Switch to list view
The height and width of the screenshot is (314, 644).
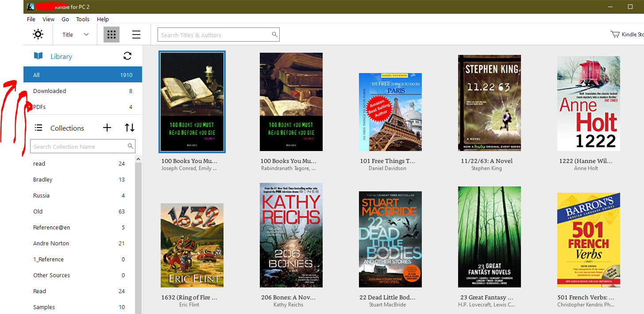point(136,34)
